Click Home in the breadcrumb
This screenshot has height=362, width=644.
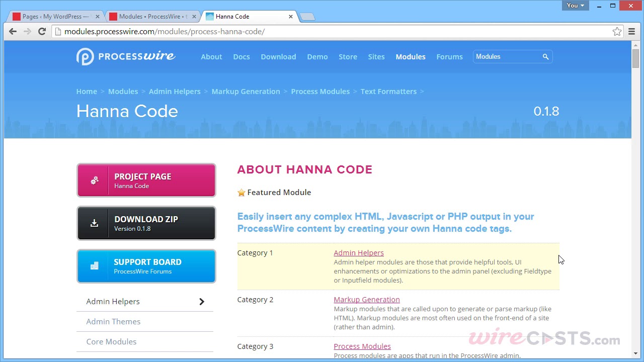tap(87, 92)
